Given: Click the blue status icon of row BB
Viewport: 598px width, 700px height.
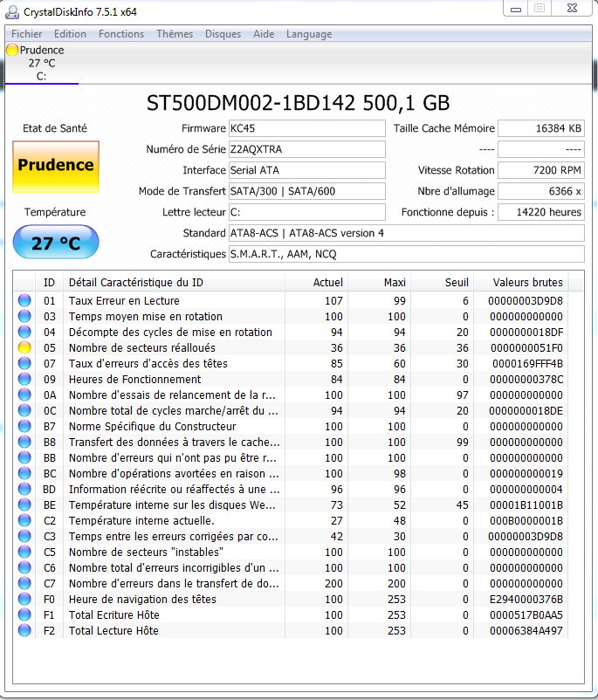Looking at the screenshot, I should (24, 457).
